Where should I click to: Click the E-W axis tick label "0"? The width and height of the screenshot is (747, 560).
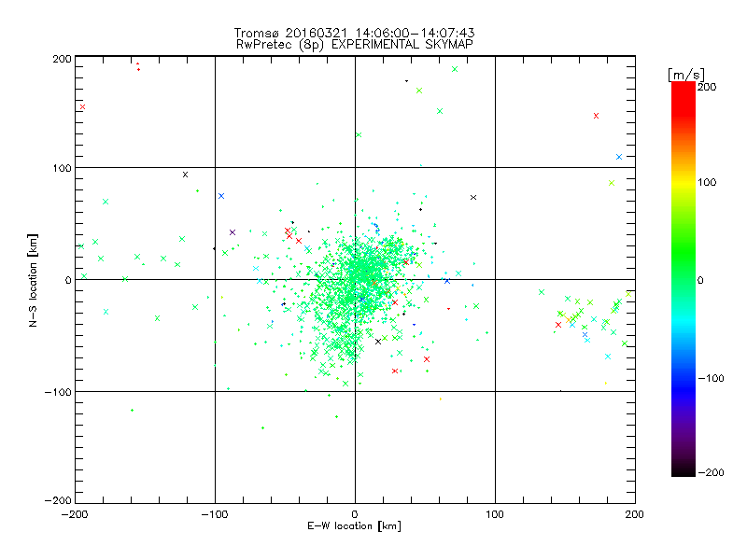pyautogui.click(x=355, y=514)
